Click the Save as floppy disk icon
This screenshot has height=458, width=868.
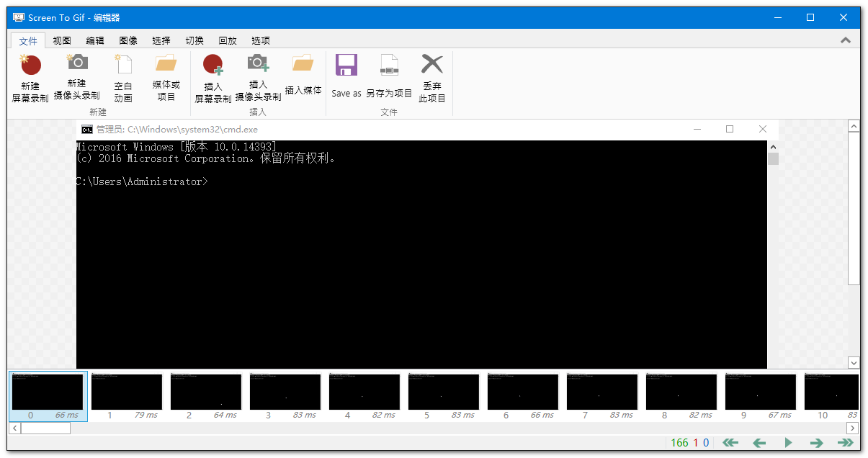tap(346, 66)
